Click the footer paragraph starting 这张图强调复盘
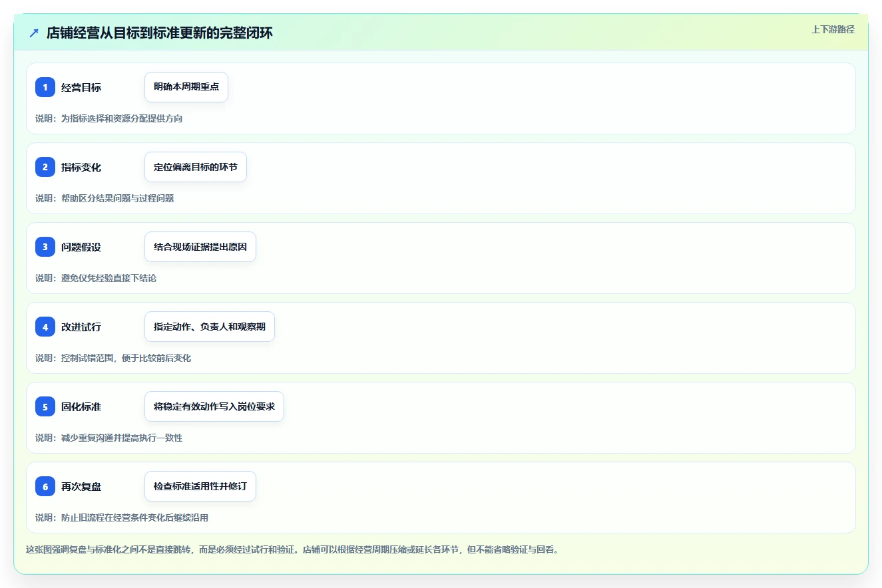The image size is (882, 588). tap(292, 549)
